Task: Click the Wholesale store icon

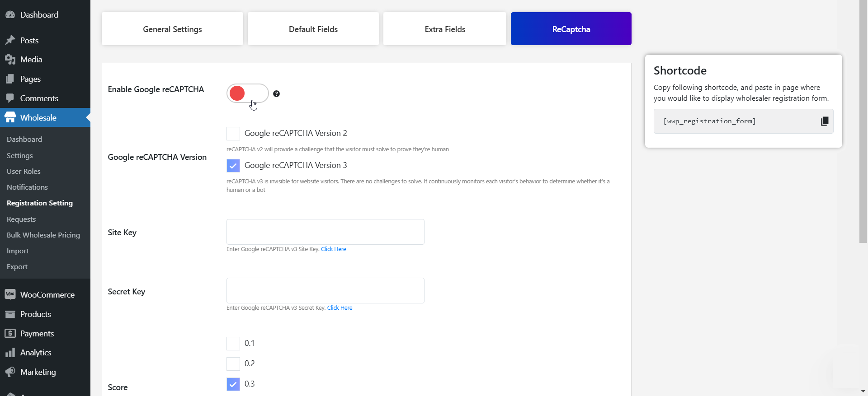Action: point(10,117)
